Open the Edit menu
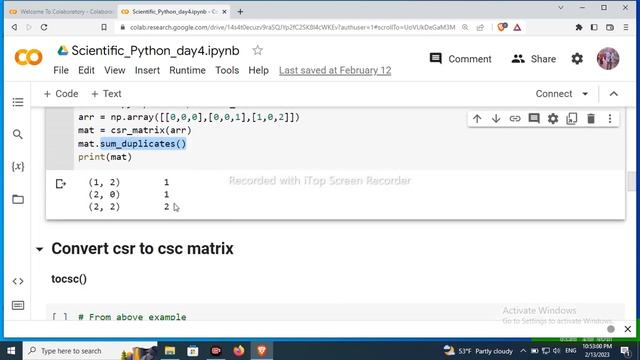 click(x=86, y=70)
